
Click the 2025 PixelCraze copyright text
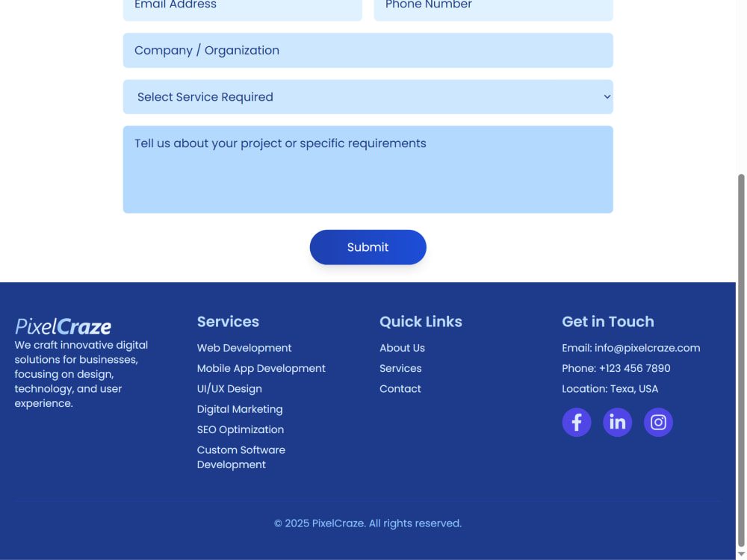(368, 523)
